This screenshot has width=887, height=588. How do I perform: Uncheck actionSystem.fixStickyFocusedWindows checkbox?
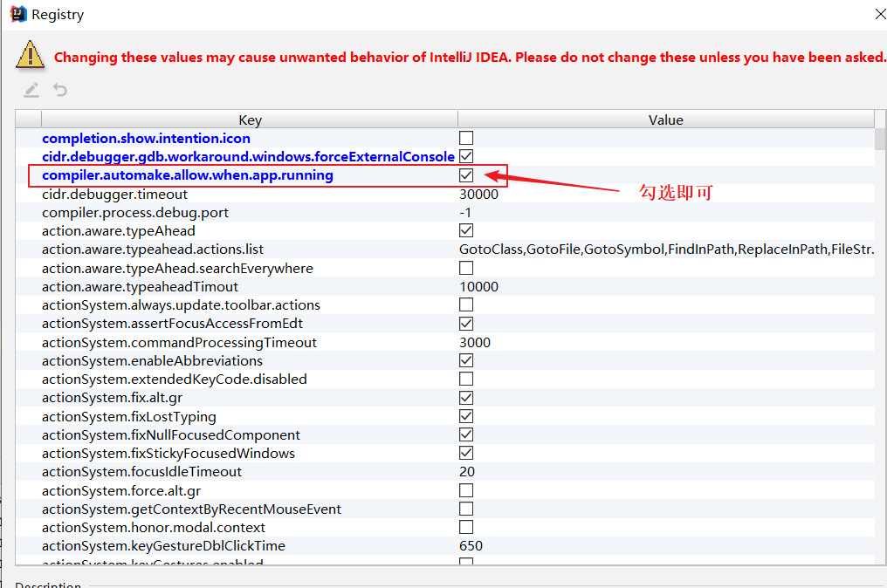tap(466, 454)
